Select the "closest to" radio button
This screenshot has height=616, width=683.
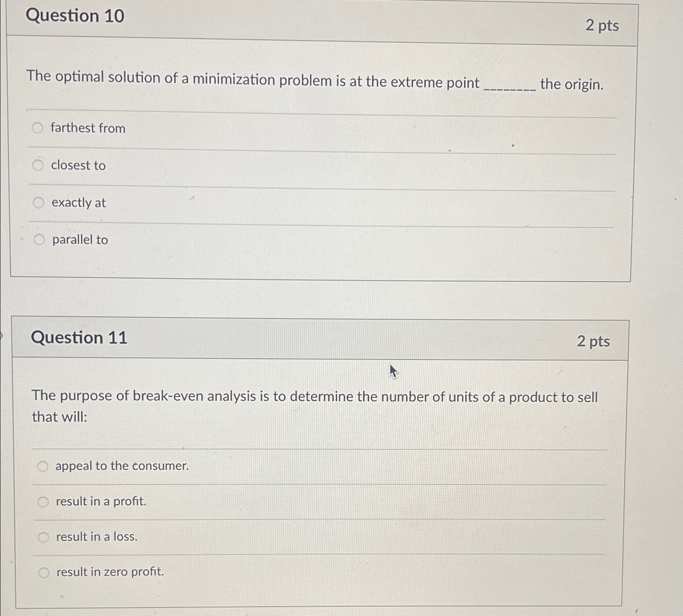tap(38, 165)
